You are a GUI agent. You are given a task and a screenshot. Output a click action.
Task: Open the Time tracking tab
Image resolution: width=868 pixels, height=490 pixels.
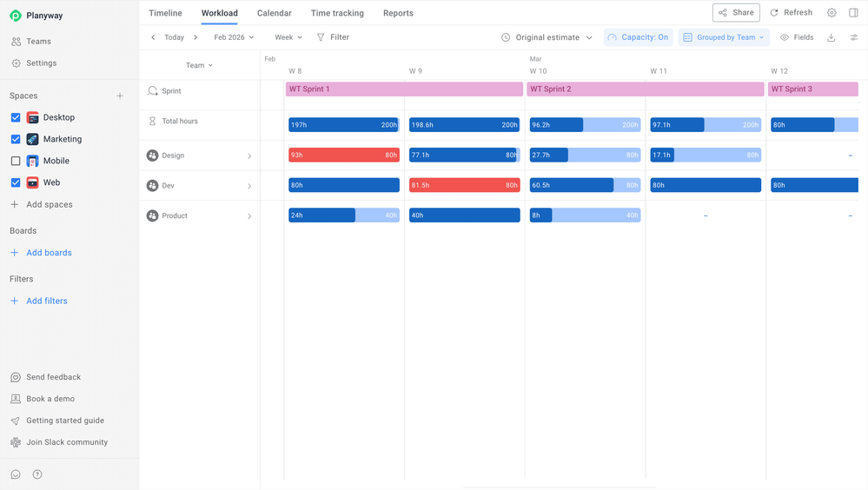click(x=337, y=13)
